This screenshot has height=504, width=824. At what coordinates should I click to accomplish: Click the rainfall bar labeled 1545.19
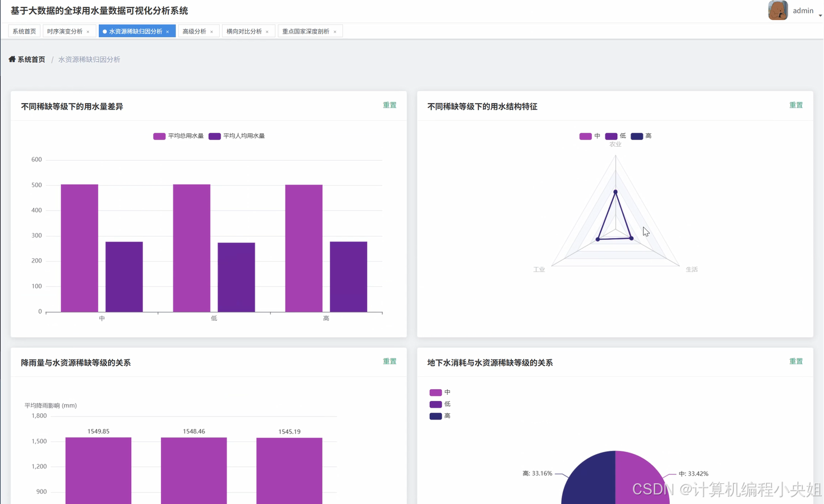tap(289, 471)
